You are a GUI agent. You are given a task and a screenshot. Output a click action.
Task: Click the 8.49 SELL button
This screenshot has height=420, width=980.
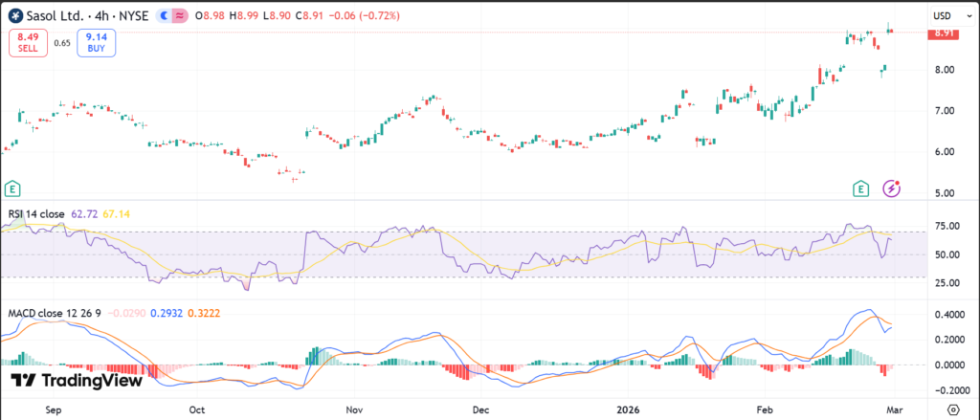point(27,43)
